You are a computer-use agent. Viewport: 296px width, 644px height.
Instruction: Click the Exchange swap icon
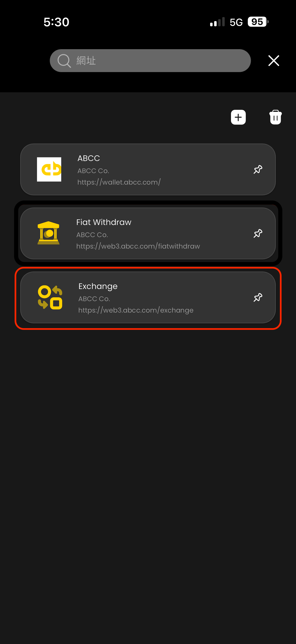tap(50, 297)
